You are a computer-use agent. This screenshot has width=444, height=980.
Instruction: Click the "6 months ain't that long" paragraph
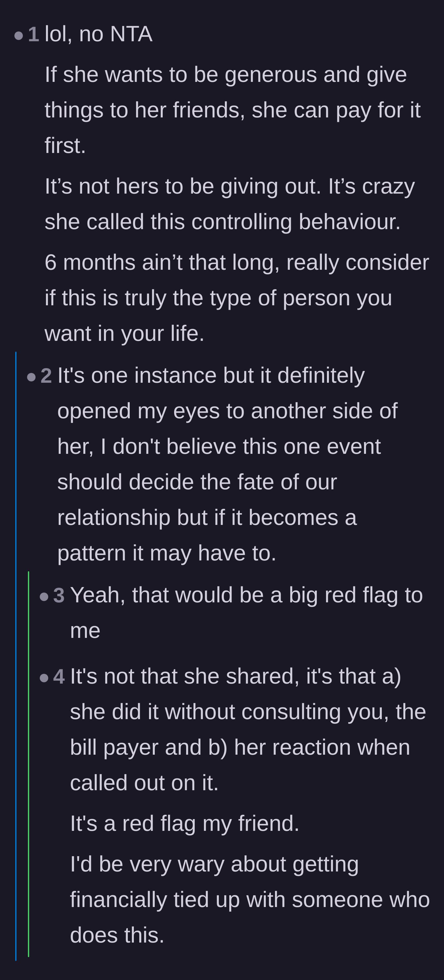pyautogui.click(x=237, y=298)
